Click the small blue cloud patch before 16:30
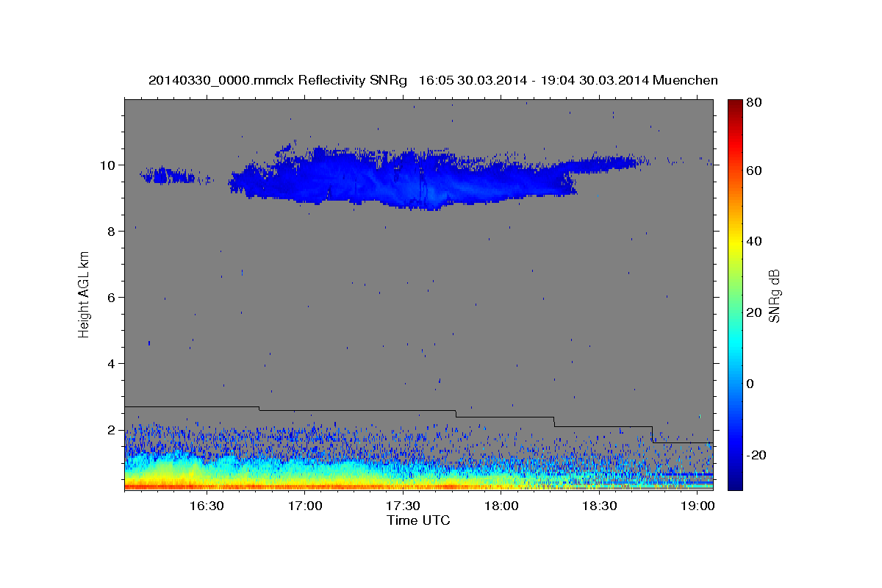The width and height of the screenshot is (882, 588). [x=170, y=176]
